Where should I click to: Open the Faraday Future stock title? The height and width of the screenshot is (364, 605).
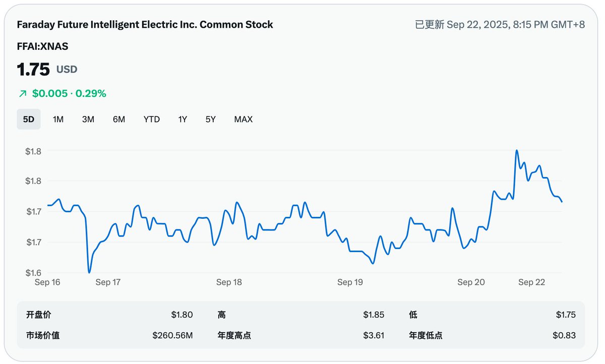145,24
